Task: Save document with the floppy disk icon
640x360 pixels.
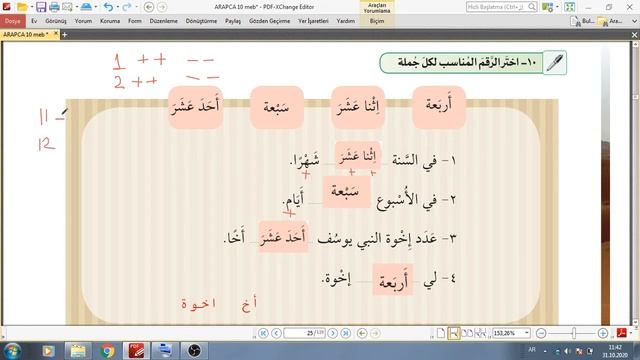Action: (x=41, y=7)
